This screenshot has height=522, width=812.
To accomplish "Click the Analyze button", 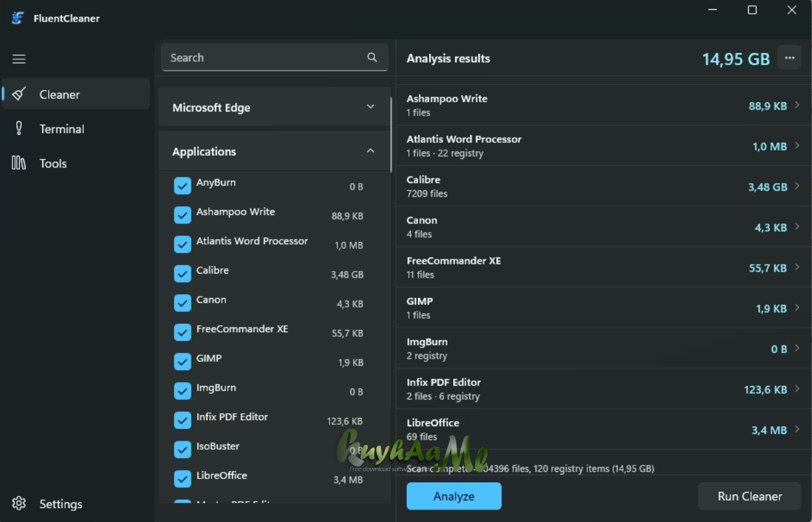I will 454,496.
